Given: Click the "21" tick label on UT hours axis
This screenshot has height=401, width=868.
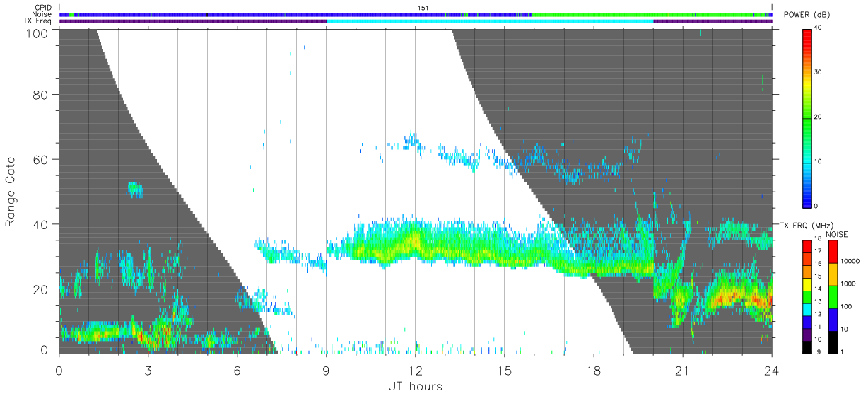Looking at the screenshot, I should (x=682, y=371).
